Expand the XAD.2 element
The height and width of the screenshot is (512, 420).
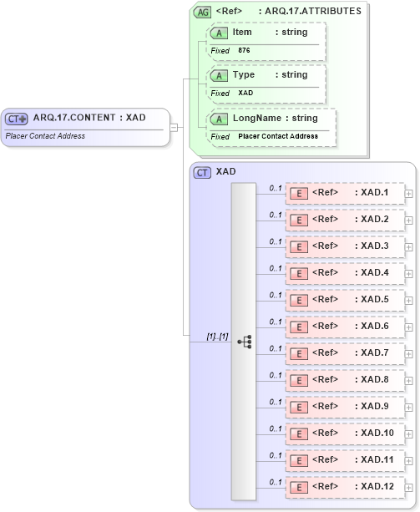pyautogui.click(x=408, y=221)
